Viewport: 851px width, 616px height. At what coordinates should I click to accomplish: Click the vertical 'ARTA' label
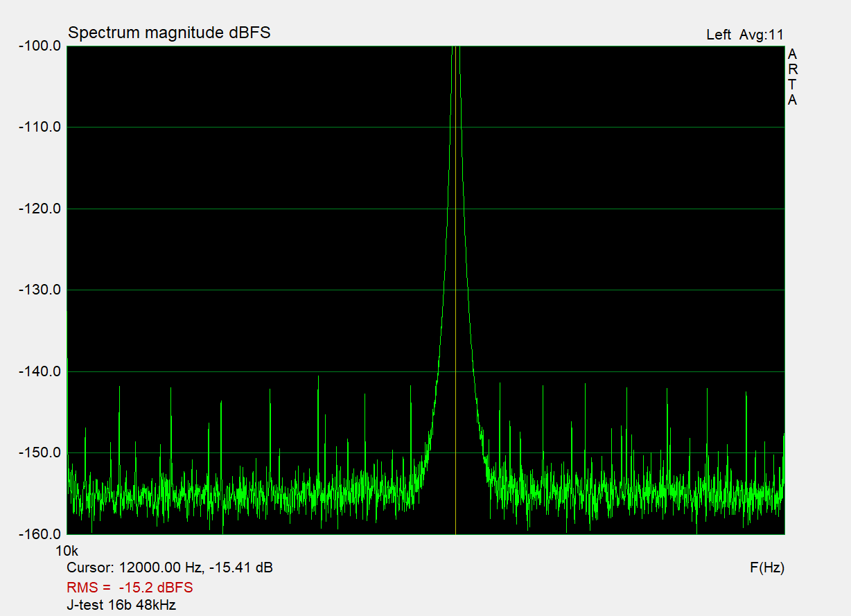coord(792,77)
